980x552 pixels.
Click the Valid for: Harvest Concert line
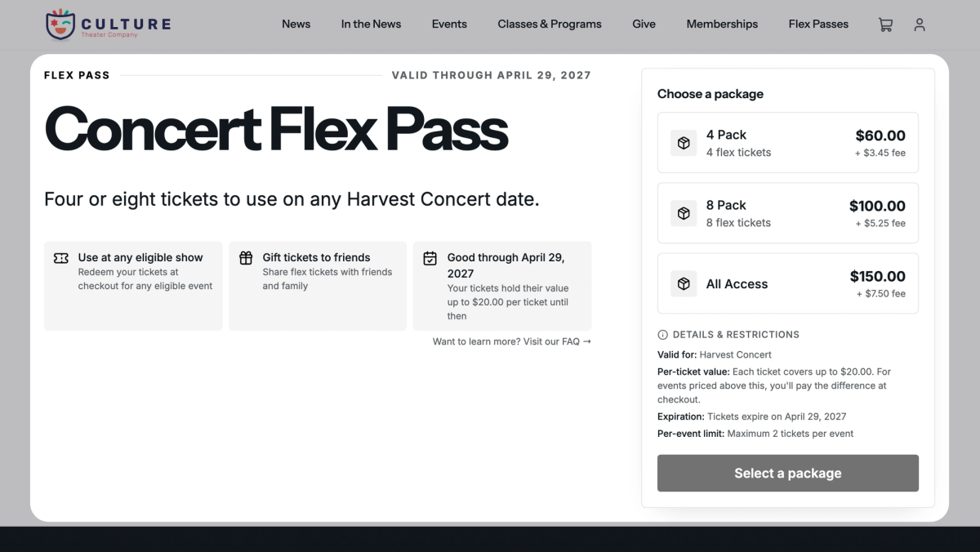click(715, 355)
